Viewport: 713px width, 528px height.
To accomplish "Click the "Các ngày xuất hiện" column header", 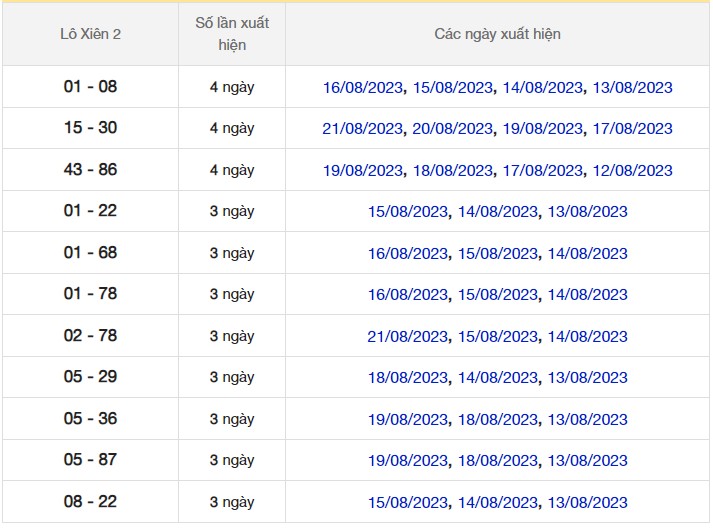I will tap(497, 34).
